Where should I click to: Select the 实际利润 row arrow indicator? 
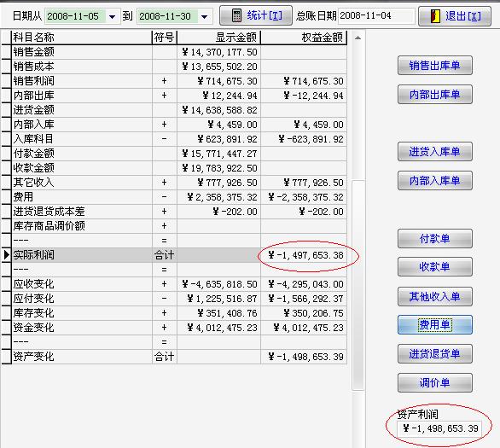point(6,255)
